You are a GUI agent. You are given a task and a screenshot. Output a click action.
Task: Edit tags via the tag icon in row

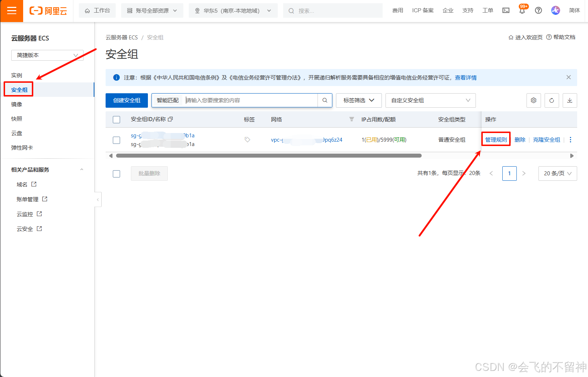click(247, 140)
